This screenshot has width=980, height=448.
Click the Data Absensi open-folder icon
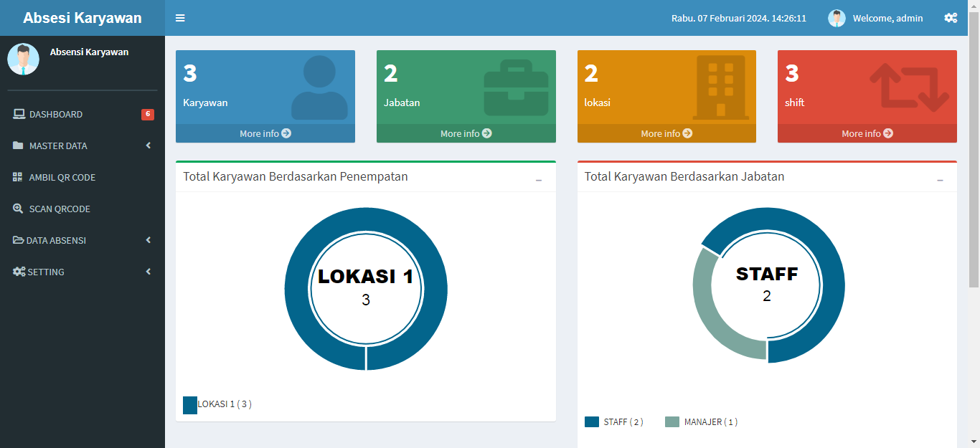(x=19, y=240)
